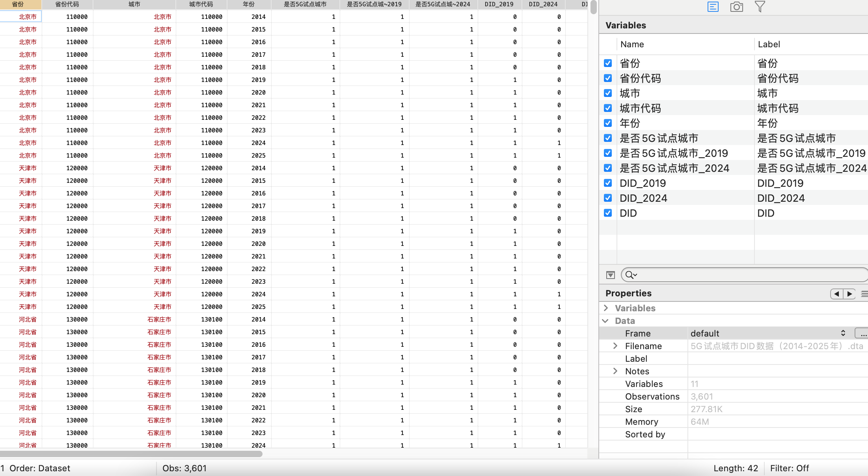This screenshot has width=868, height=476.
Task: Collapse the Data section in Properties
Action: (605, 321)
